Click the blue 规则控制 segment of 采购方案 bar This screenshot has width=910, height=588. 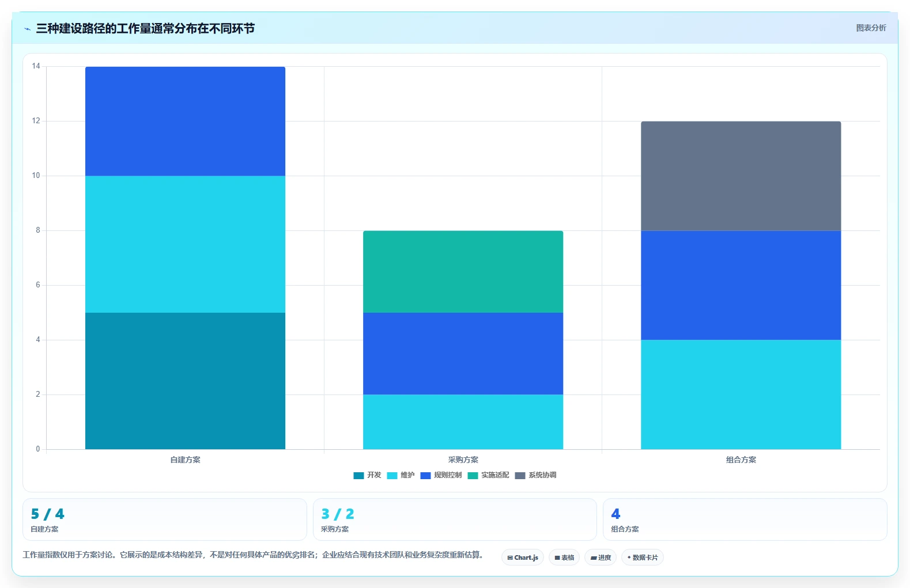click(x=463, y=354)
